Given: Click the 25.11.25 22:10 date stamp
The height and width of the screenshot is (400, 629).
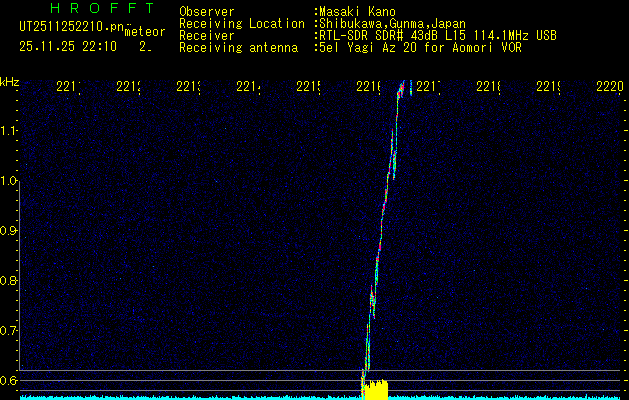Looking at the screenshot, I should [67, 46].
